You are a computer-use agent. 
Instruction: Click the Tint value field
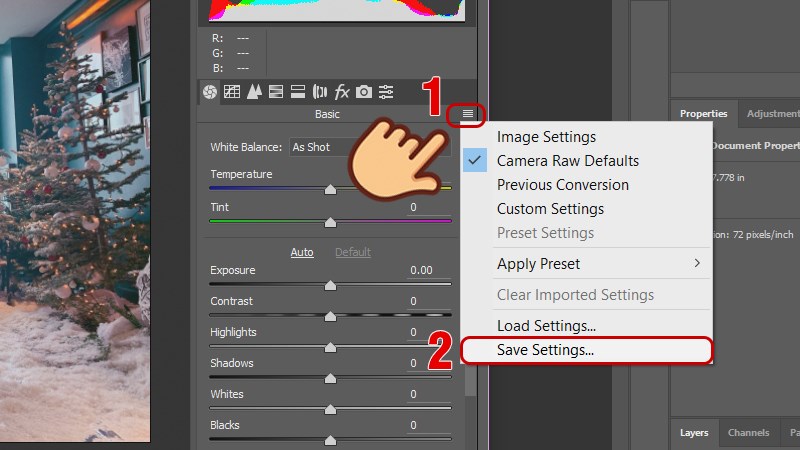[429, 208]
